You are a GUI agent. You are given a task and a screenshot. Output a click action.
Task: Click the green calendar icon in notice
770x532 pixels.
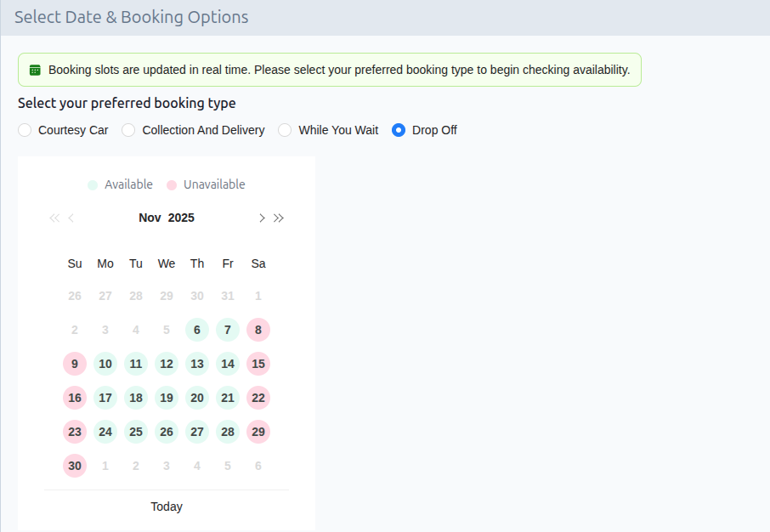(x=35, y=70)
